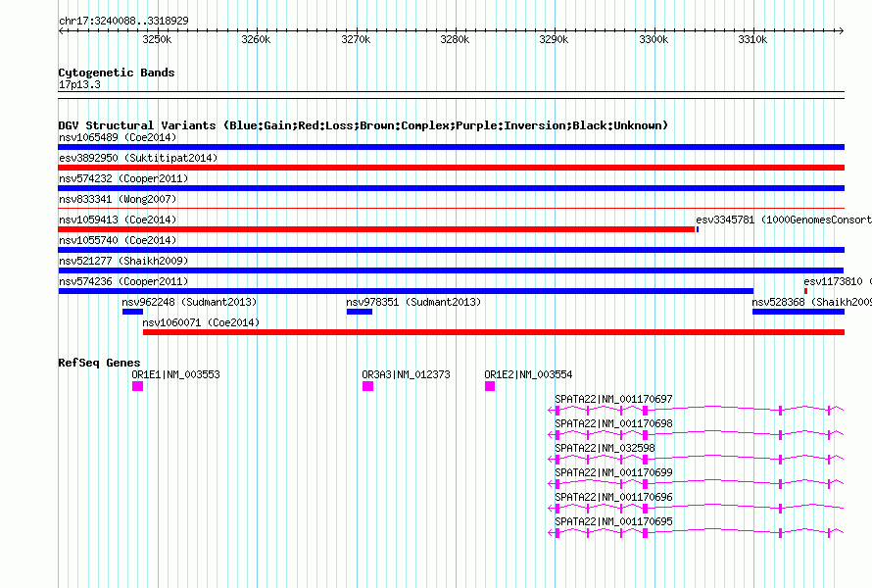Click the RefSeq Genes track title
Viewport: 872px width, 588px height.
[x=99, y=363]
